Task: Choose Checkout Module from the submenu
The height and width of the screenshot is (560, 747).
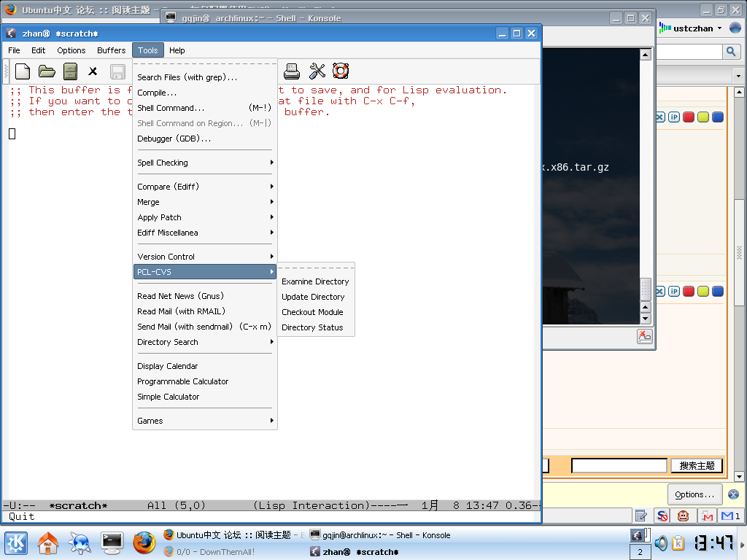Action: point(315,312)
